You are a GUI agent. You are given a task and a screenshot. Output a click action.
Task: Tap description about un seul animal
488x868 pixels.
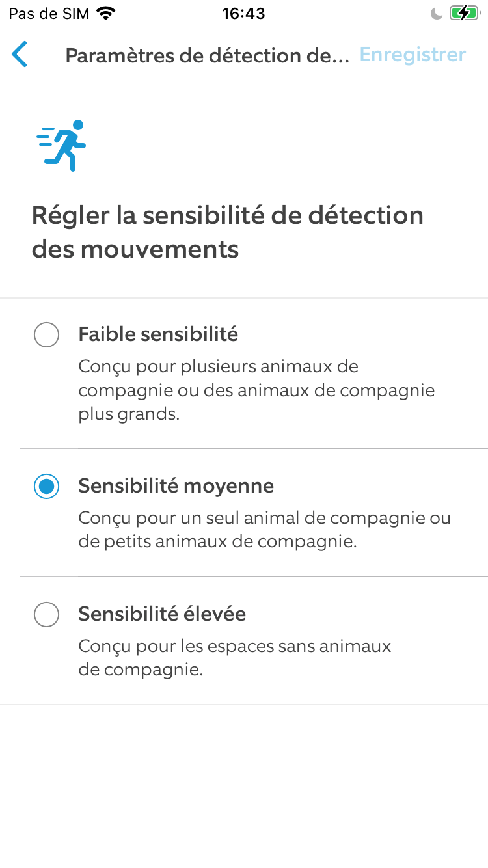point(264,530)
